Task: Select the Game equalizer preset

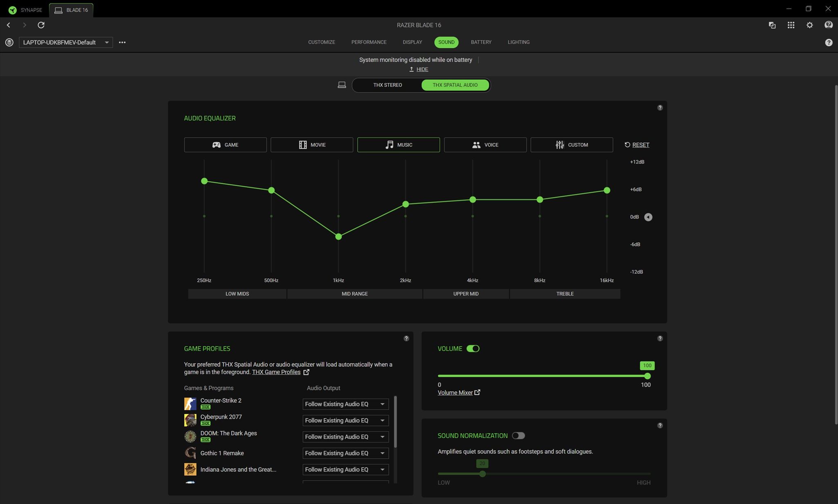Action: click(x=225, y=145)
